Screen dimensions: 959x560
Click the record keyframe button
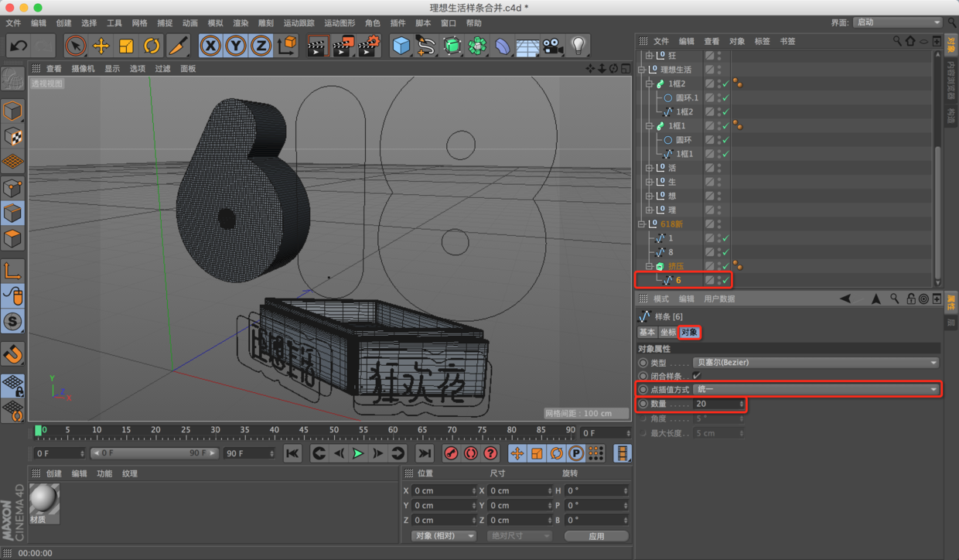pos(451,453)
